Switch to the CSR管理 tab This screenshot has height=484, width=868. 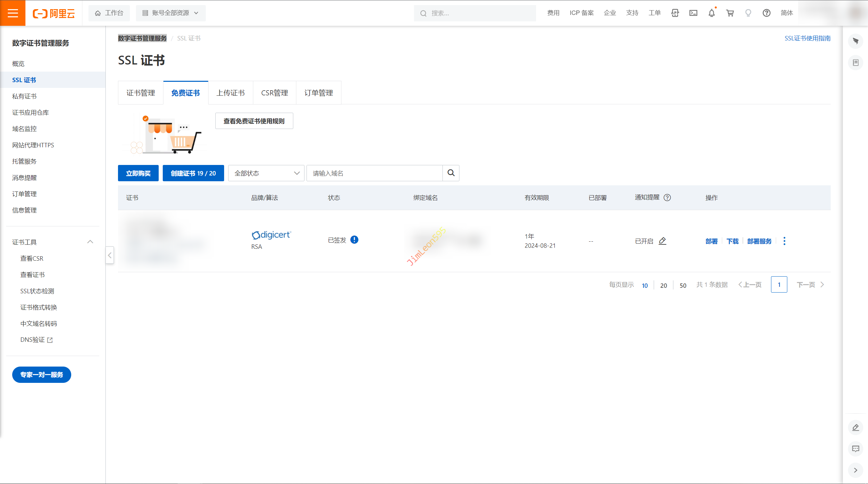pos(274,93)
